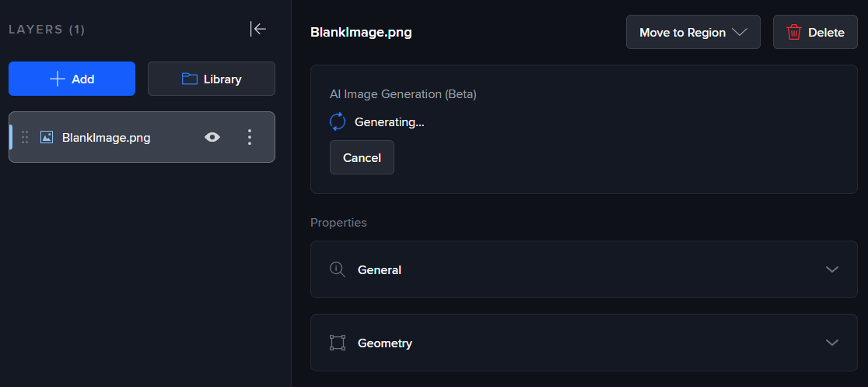Click the spinning Generating progress icon

click(338, 121)
